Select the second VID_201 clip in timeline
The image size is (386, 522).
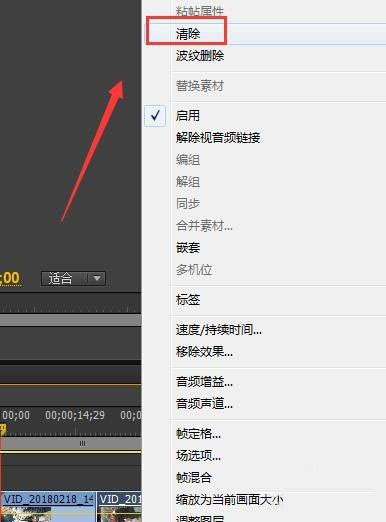[x=119, y=507]
